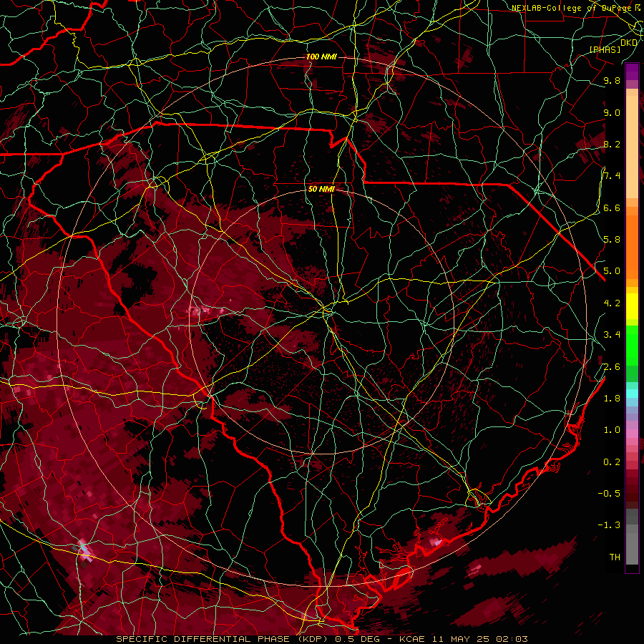Image resolution: width=644 pixels, height=644 pixels.
Task: Click the 8.2 legend value
Action: pos(612,144)
